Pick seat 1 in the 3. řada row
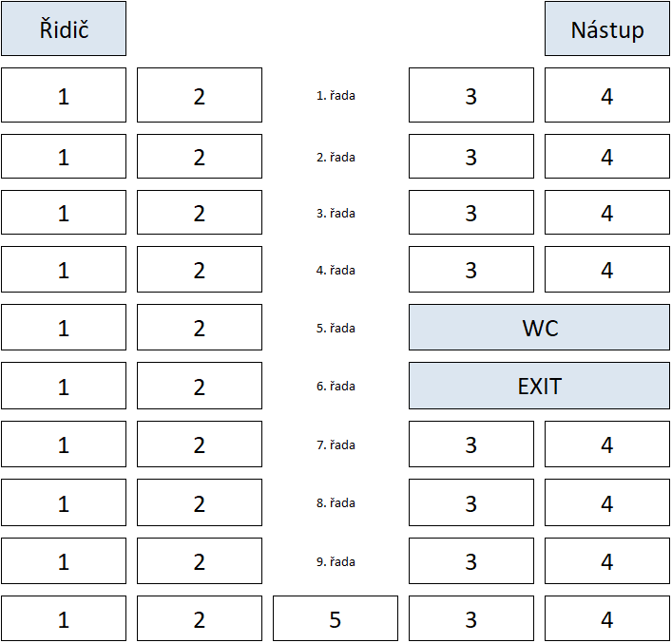 point(64,213)
